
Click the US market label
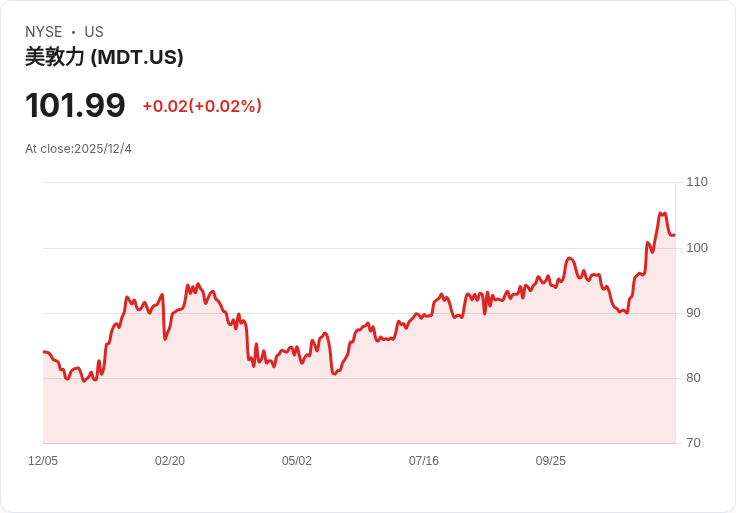click(94, 32)
